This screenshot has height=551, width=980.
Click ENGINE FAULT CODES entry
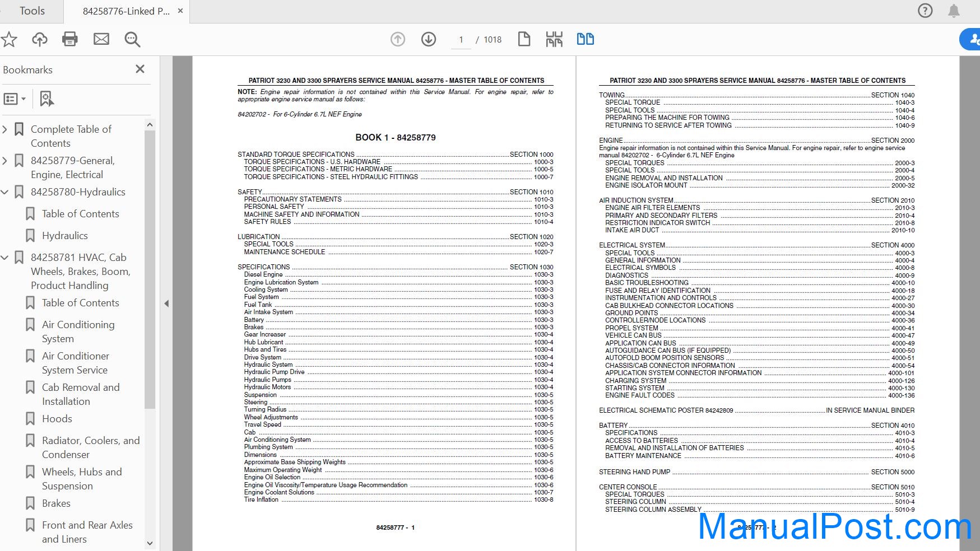click(x=760, y=395)
